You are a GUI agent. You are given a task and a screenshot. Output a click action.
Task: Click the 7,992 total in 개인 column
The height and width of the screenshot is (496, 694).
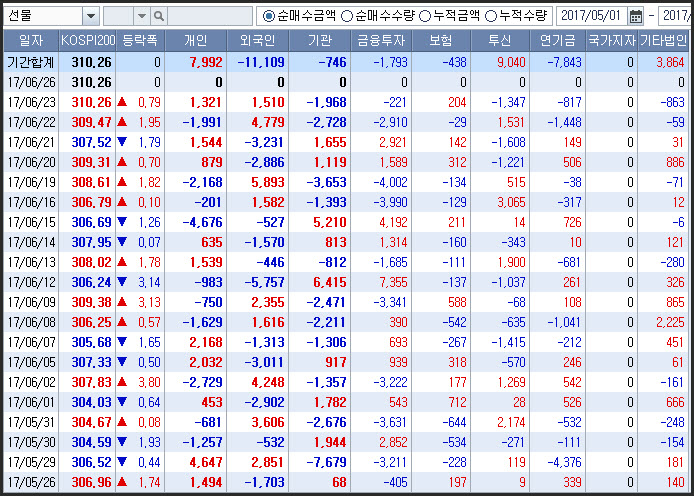click(206, 62)
